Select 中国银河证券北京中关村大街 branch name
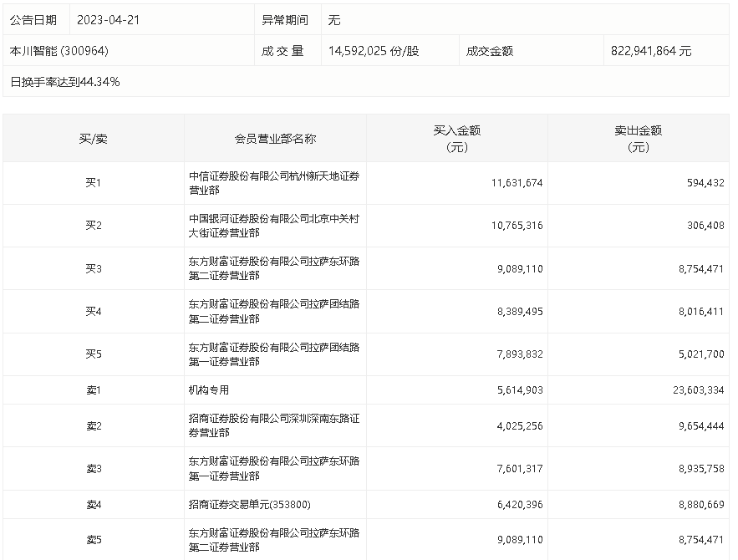 point(274,226)
